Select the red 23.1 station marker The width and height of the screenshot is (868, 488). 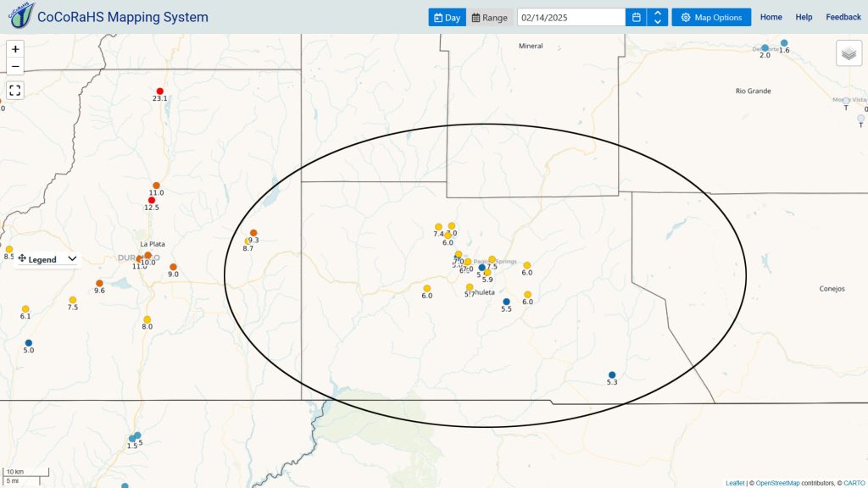[160, 91]
